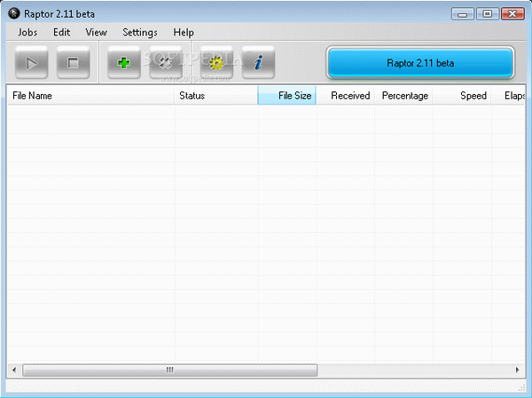
Task: Click the scrollbar left arrow
Action: [14, 370]
